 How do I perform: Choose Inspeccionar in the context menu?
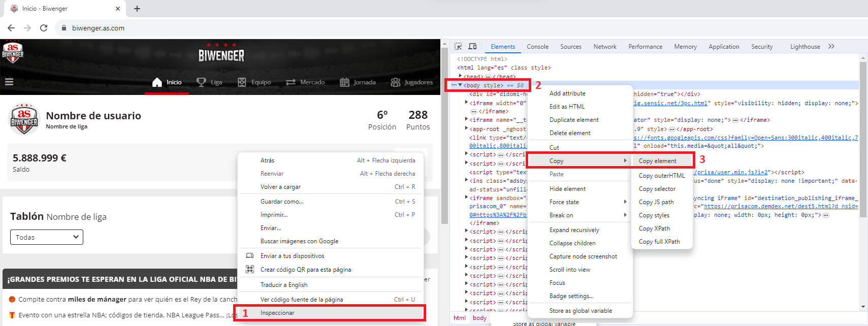331,313
